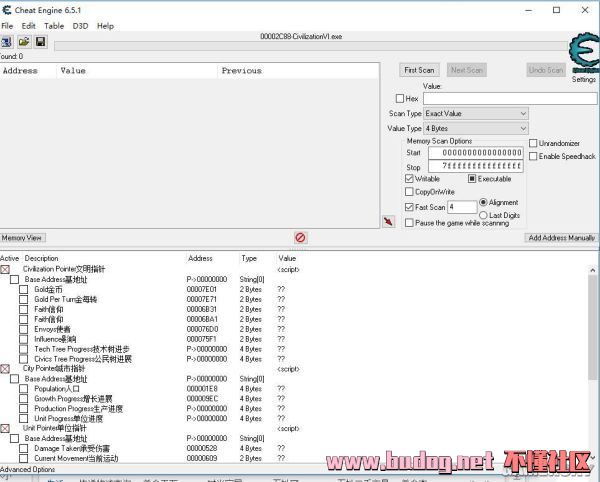The image size is (600, 482).
Task: Check Pause the game while scanning
Action: [x=409, y=223]
